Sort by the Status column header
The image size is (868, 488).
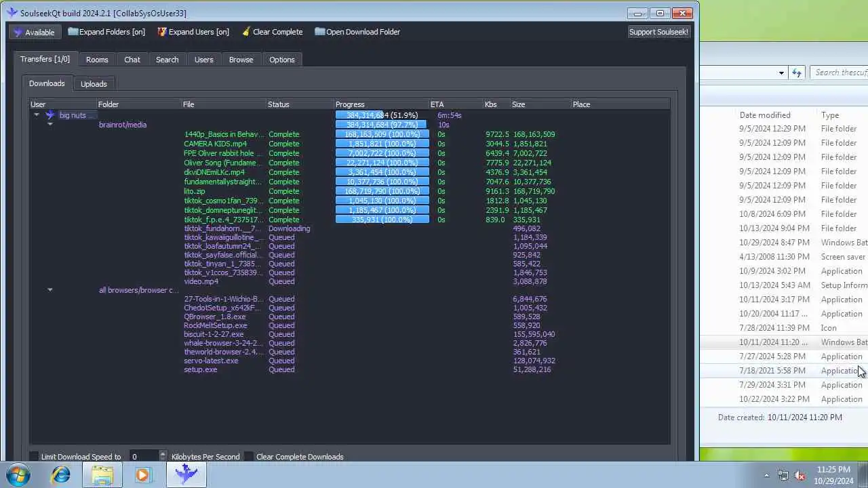(300, 104)
